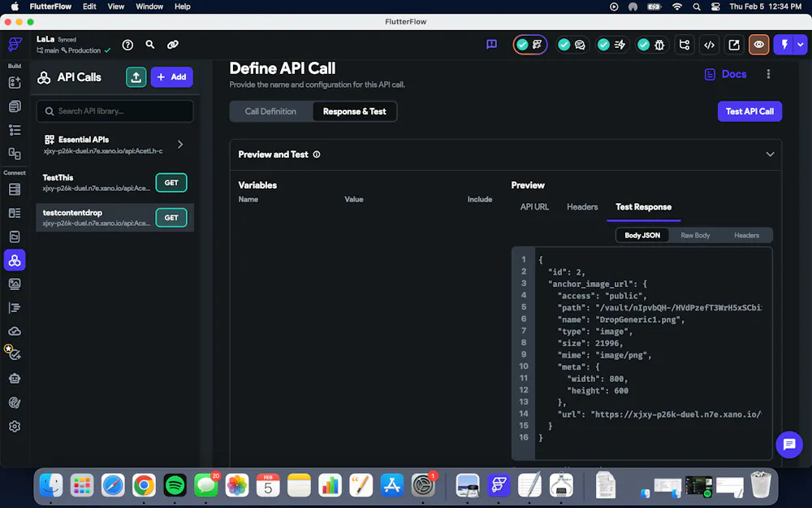Open Spotify from the Dock

pos(175,486)
